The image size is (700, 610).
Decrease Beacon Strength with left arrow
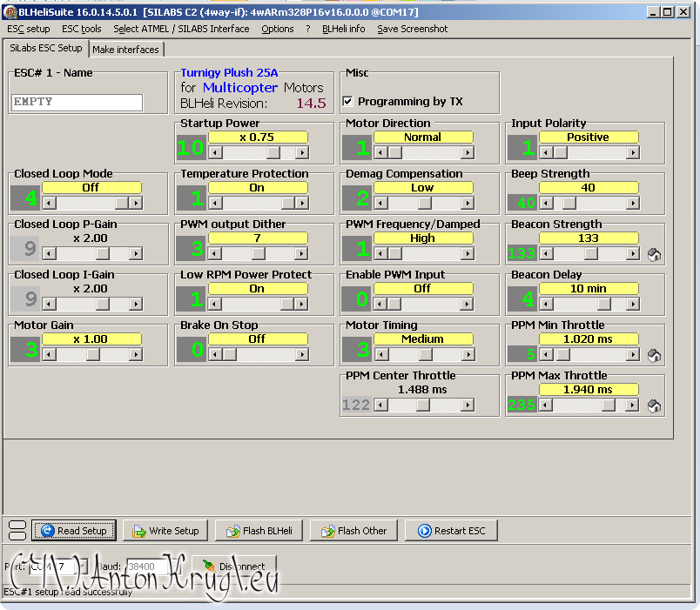546,253
